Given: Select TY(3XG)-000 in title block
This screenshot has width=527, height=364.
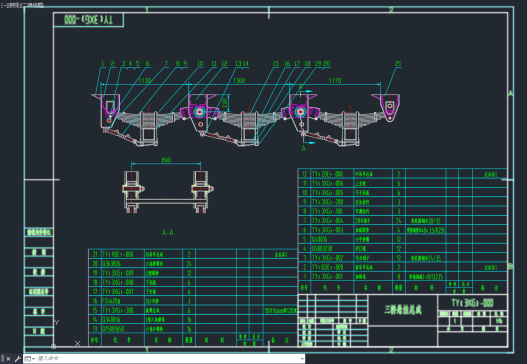Looking at the screenshot, I should (473, 303).
